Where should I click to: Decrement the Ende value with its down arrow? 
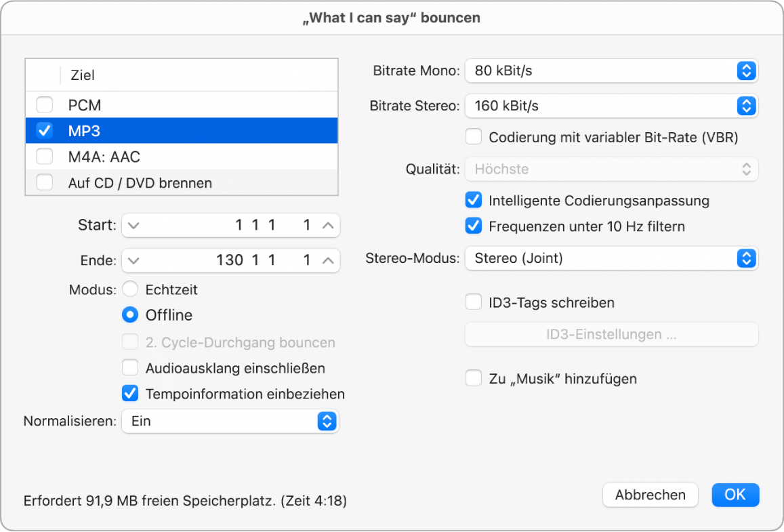pos(134,260)
